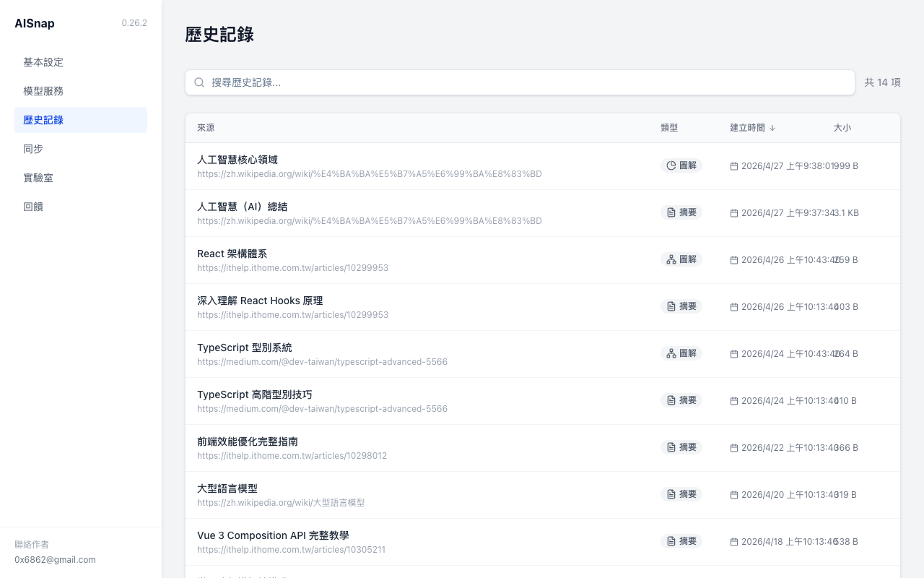Click the ithome URL under React 架構體系
924x578 pixels.
click(x=292, y=268)
